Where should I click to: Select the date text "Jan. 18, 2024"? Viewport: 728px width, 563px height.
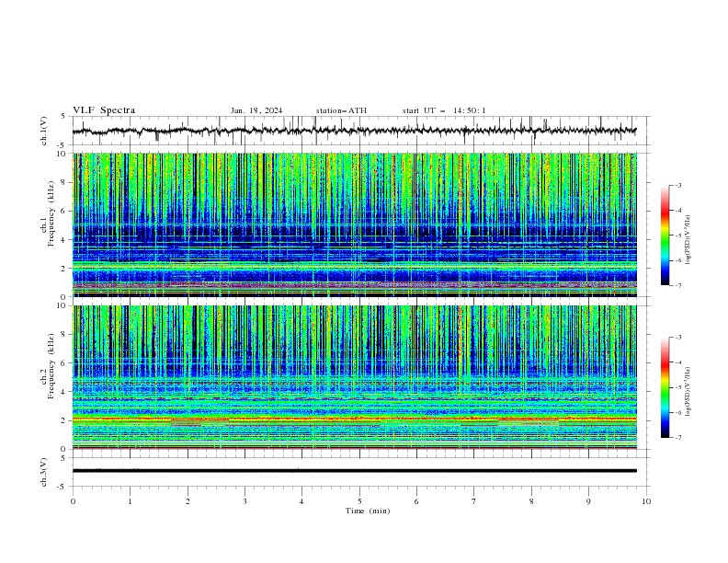click(256, 110)
